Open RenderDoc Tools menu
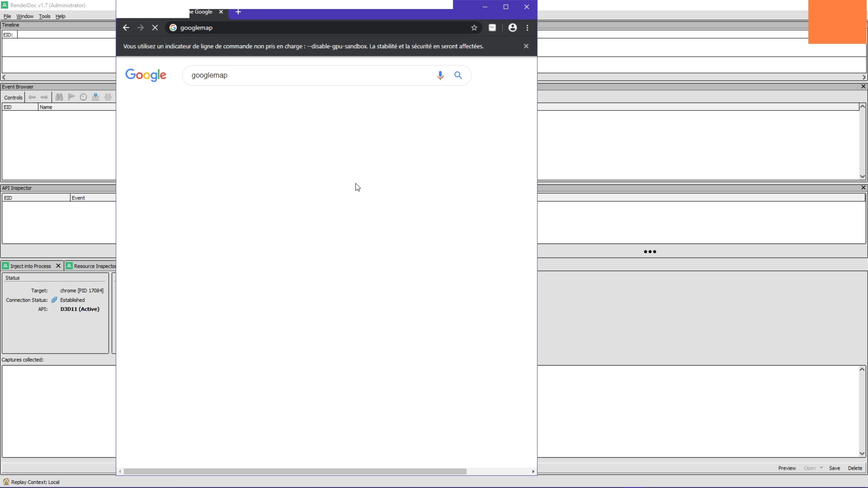Screen dimensions: 868x488 pyautogui.click(x=45, y=16)
